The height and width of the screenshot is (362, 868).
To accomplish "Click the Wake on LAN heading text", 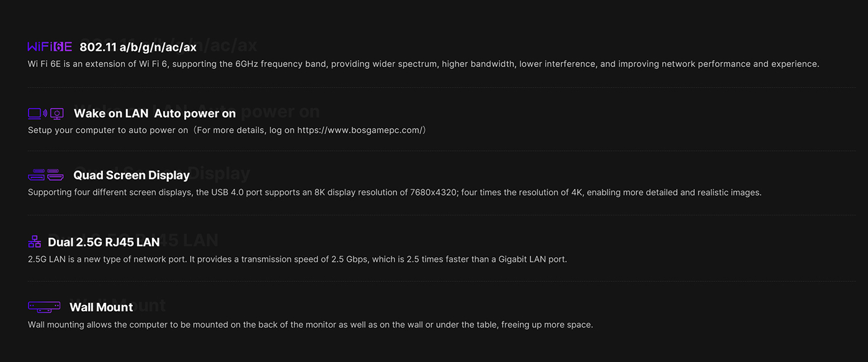I will coord(111,114).
